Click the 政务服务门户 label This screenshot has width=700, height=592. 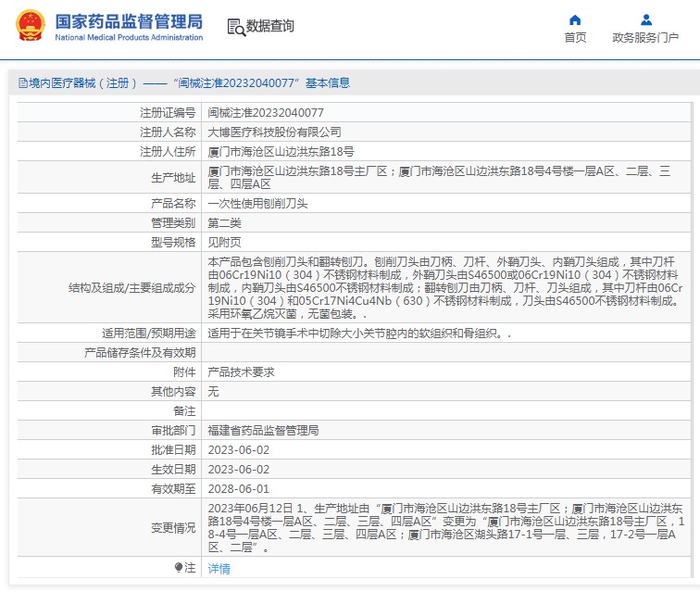pyautogui.click(x=645, y=38)
